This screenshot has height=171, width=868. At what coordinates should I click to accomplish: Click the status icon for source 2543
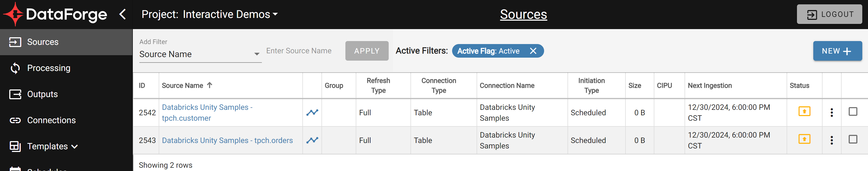tap(804, 139)
